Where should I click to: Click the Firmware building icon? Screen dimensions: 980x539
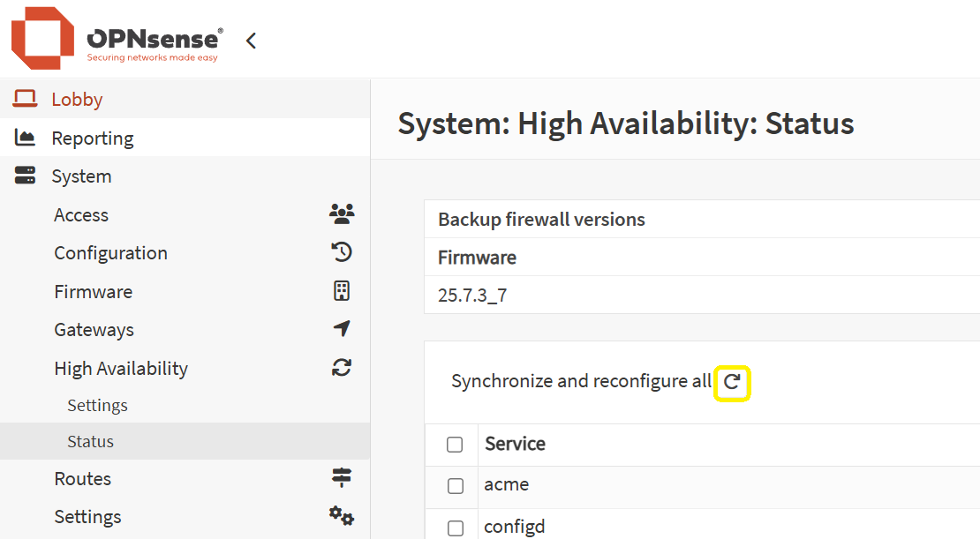(342, 291)
